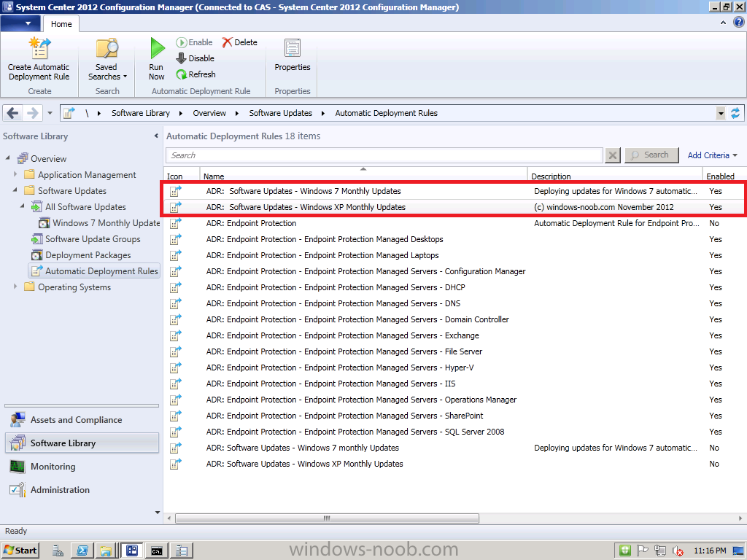Open navigation pane options arrow
The width and height of the screenshot is (747, 560).
[158, 513]
